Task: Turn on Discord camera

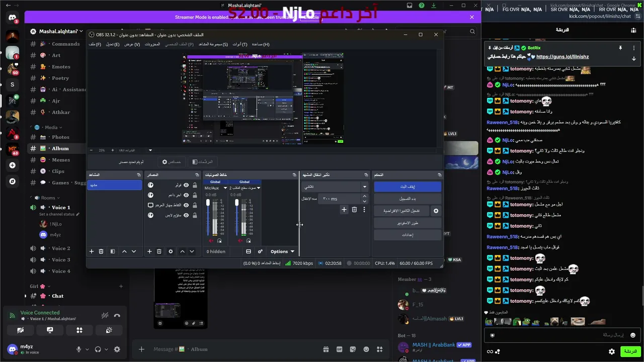Action: click(x=20, y=330)
